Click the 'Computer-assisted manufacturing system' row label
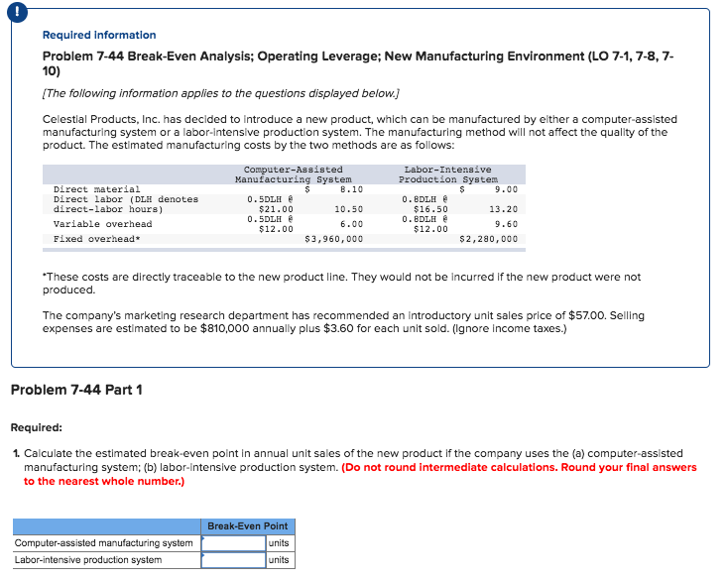 103,543
